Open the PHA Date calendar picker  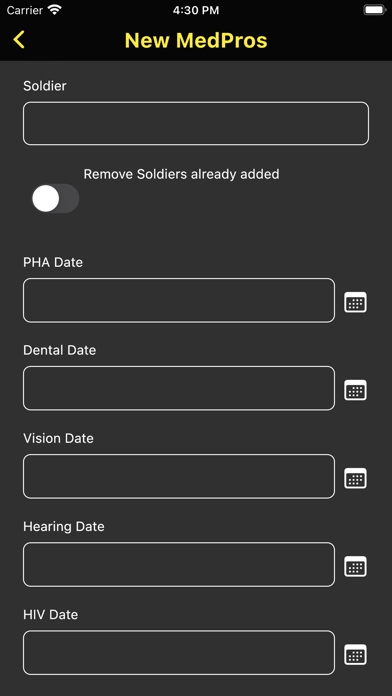click(x=356, y=302)
